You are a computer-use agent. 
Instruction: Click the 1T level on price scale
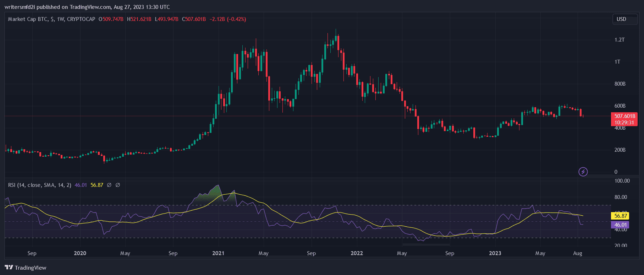click(x=617, y=62)
